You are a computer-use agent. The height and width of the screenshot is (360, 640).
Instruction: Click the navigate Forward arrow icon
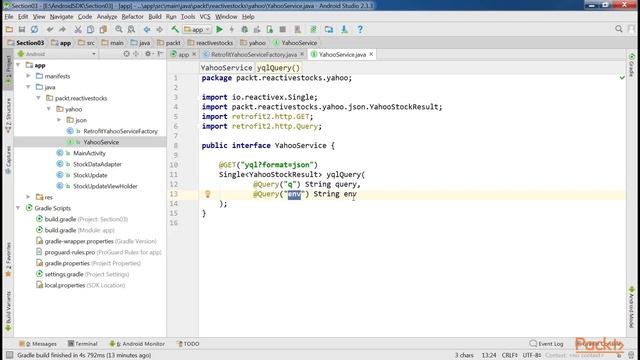tap(160, 29)
